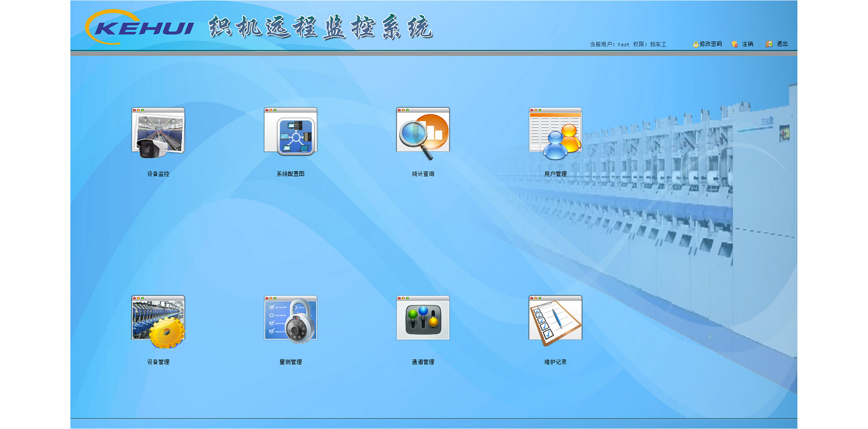The width and height of the screenshot is (868, 429).
Task: Click the 退出 exit text link
Action: tap(782, 44)
